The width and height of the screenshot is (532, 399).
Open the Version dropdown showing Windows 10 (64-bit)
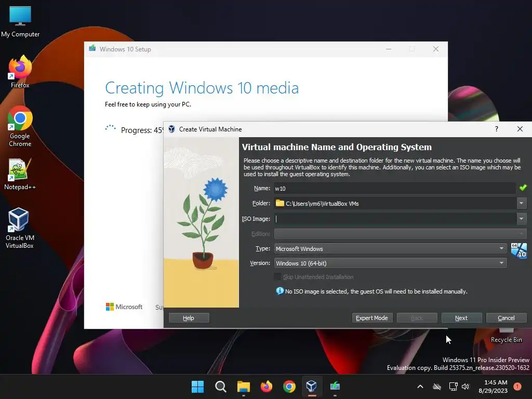[x=391, y=263]
